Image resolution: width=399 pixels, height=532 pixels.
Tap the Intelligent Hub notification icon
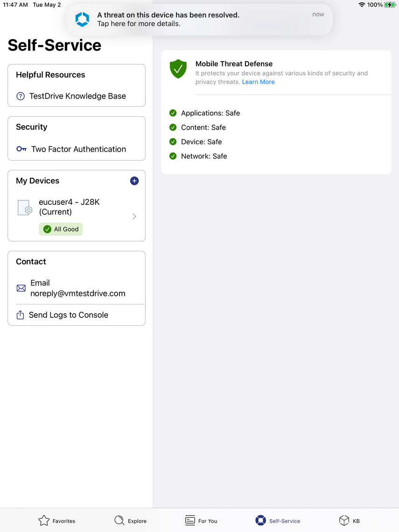(x=82, y=19)
